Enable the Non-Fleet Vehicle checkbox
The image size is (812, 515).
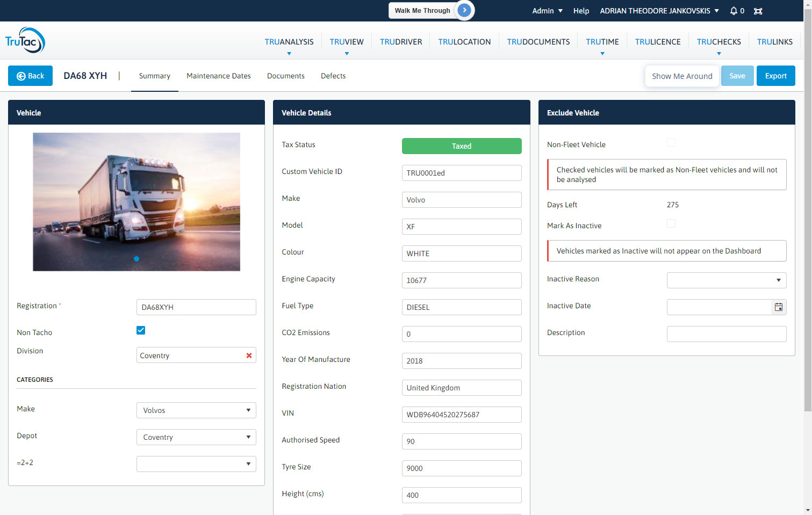pyautogui.click(x=671, y=142)
